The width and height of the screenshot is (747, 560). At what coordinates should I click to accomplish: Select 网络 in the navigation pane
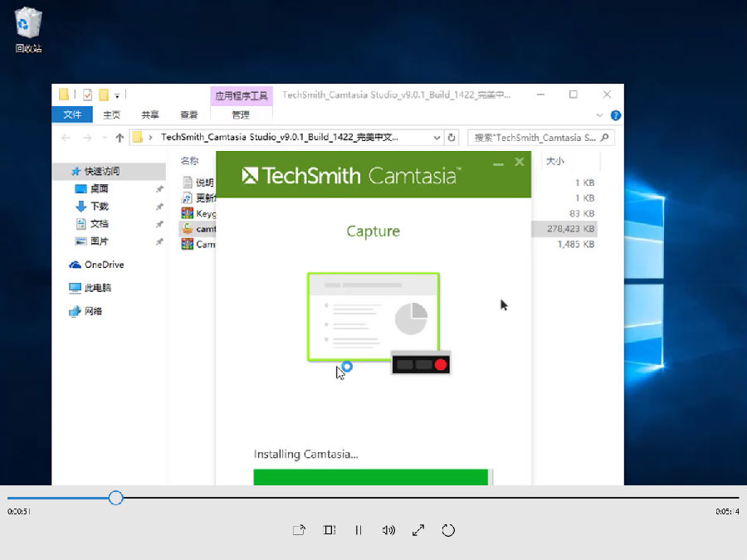pos(93,311)
